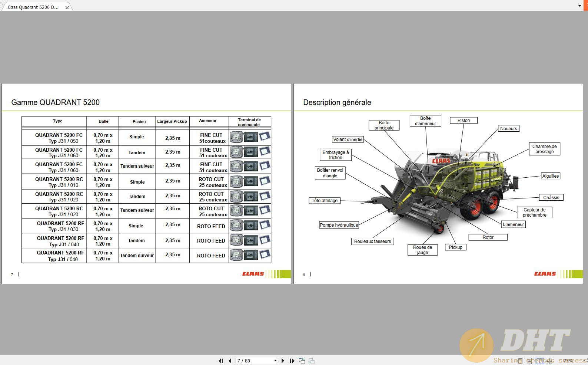
Task: Click the 75% zoom level value
Action: click(x=568, y=361)
